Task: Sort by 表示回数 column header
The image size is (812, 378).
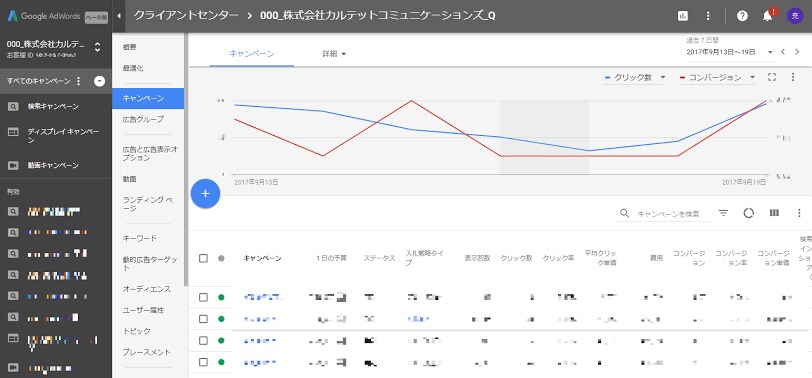Action: (x=477, y=258)
